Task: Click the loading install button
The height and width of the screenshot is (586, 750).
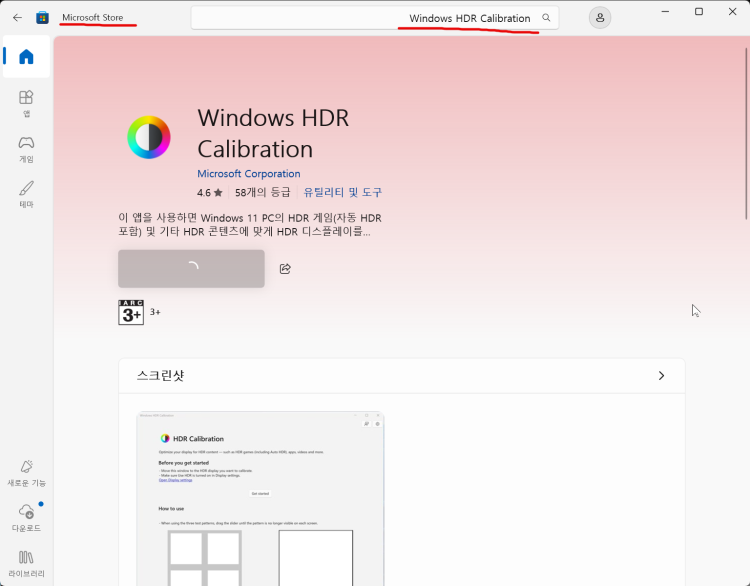Action: (x=191, y=269)
